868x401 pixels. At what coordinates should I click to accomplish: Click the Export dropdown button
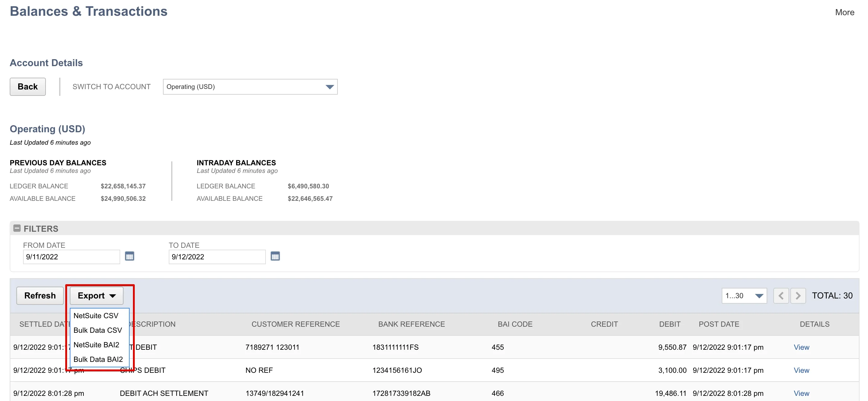[97, 296]
